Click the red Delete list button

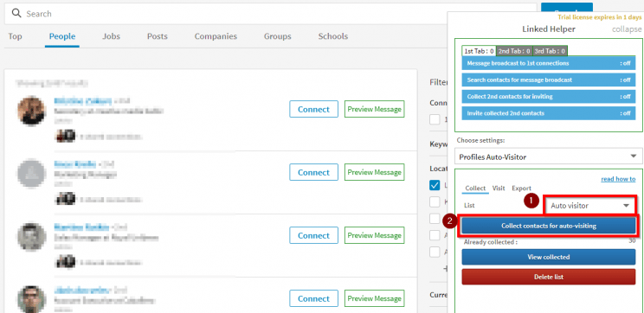(549, 277)
